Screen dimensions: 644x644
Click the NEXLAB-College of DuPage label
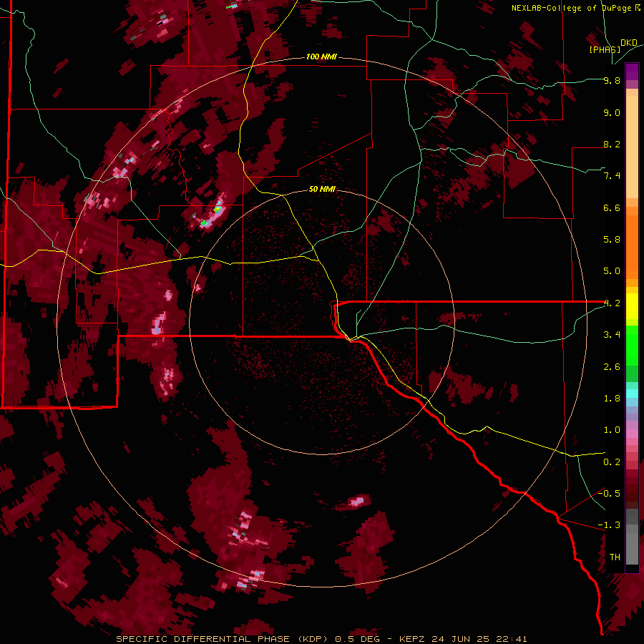pos(571,8)
